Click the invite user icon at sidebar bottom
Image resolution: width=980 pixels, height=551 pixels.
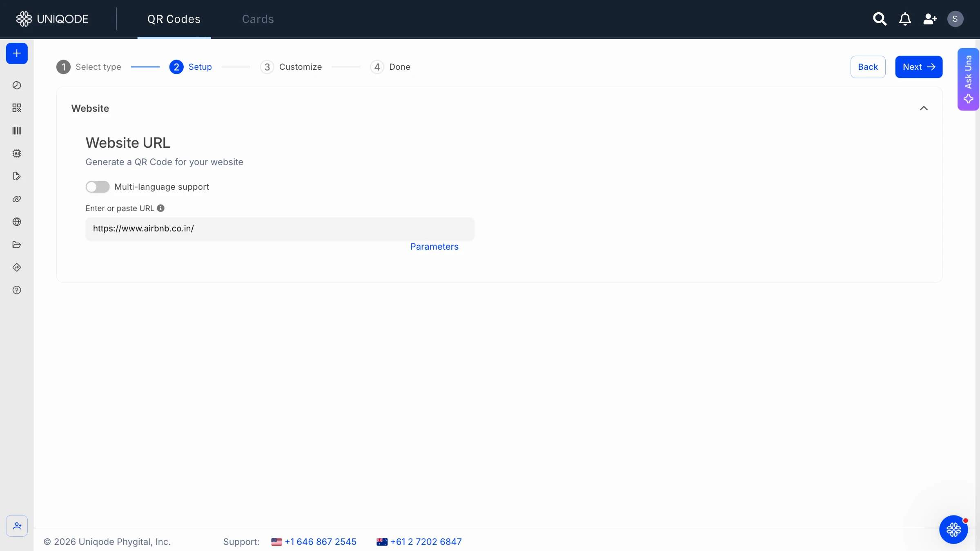pyautogui.click(x=17, y=526)
